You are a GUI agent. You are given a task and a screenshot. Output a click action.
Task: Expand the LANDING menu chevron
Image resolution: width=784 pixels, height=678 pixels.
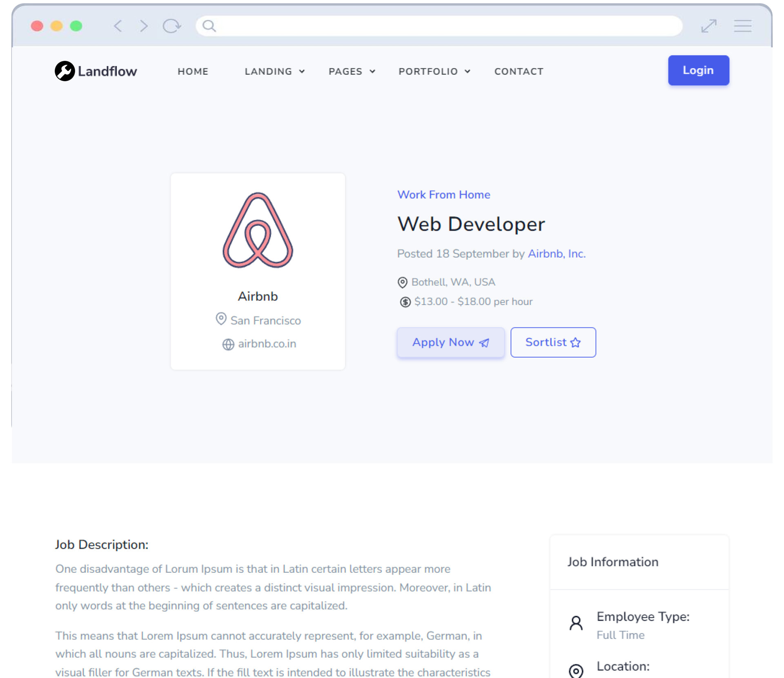[302, 71]
